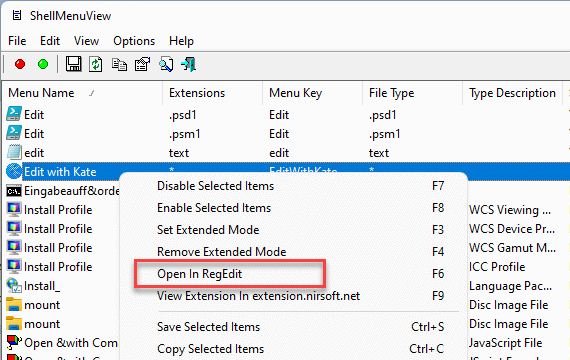The image size is (570, 360).
Task: Click the monitor icon of the WCS Device row
Action: (x=14, y=228)
